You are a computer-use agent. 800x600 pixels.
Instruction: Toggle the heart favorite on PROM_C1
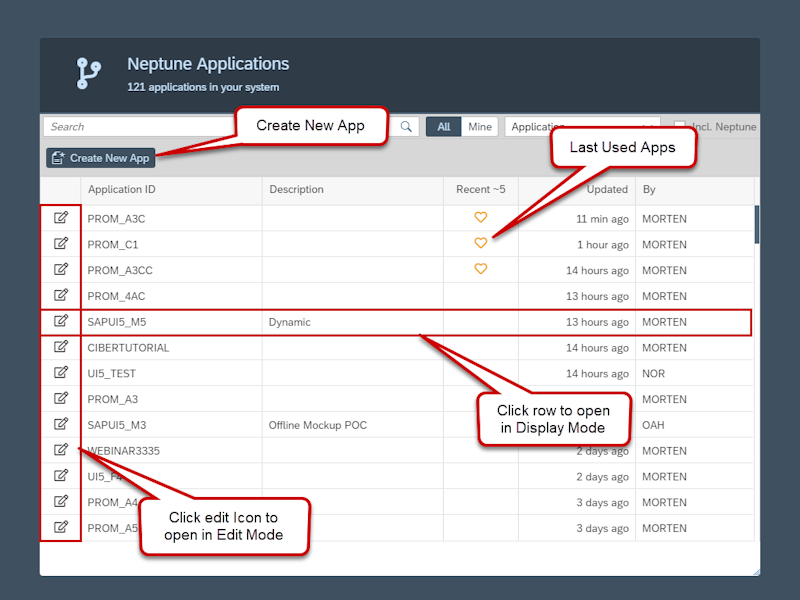(x=481, y=243)
